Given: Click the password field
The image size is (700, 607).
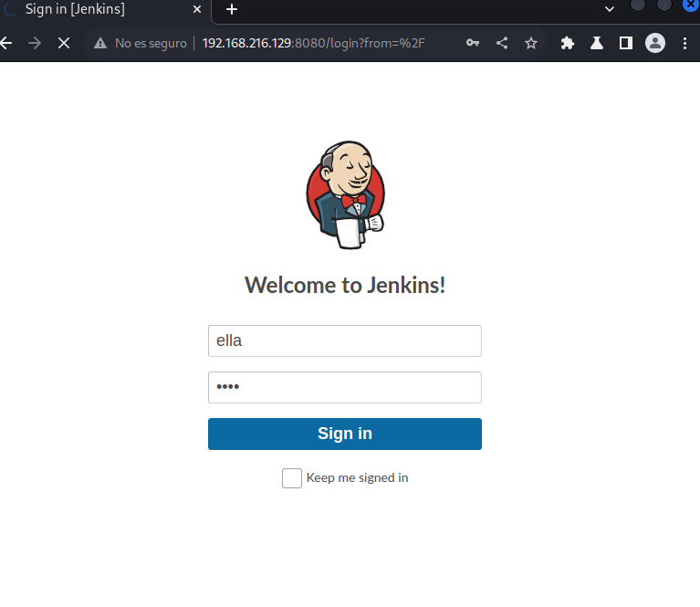Looking at the screenshot, I should coord(345,387).
